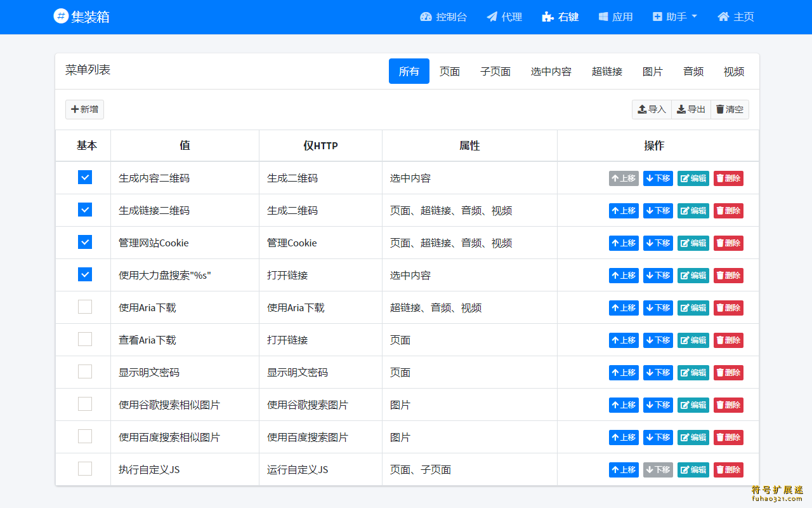The height and width of the screenshot is (508, 812).
Task: Switch to the 选中内容 filter tab
Action: click(x=551, y=71)
